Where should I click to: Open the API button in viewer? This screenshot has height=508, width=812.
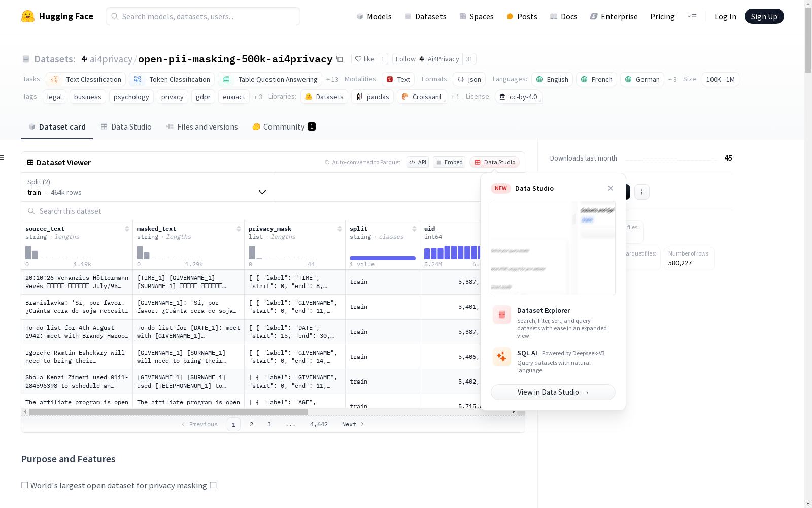418,162
